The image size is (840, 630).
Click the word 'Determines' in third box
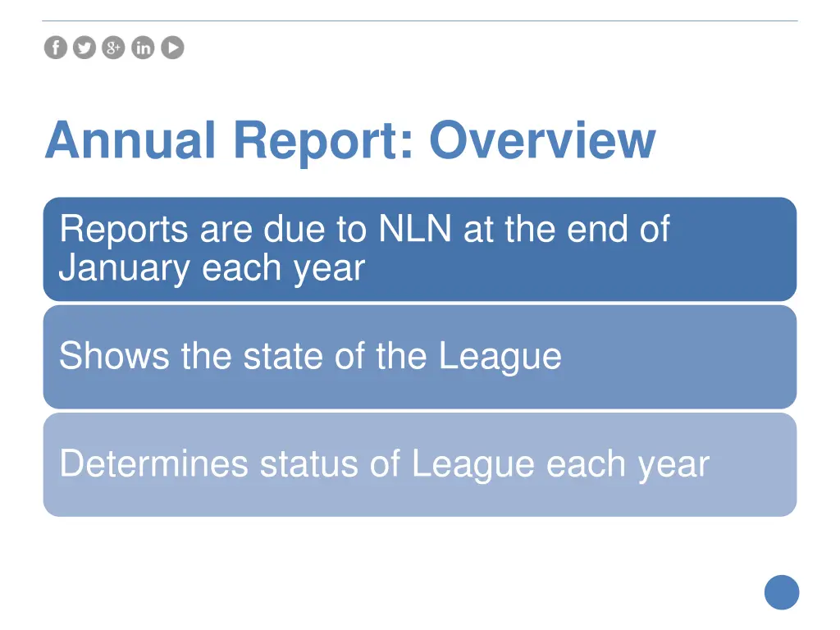pyautogui.click(x=153, y=464)
